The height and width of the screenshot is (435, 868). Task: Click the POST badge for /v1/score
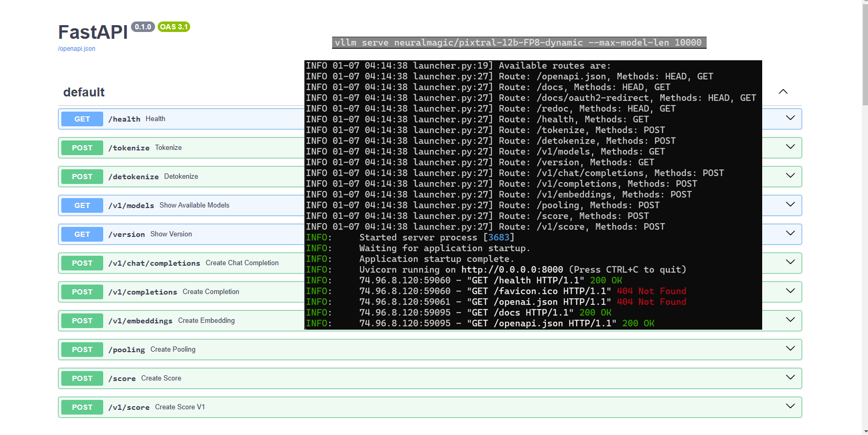[x=82, y=407]
